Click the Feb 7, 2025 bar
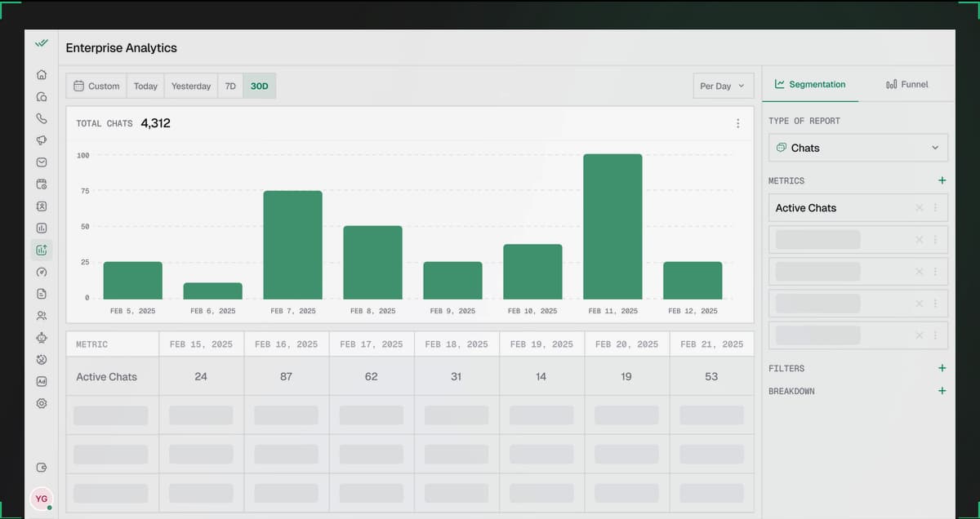Screen dimensions: 980x519 [x=293, y=245]
